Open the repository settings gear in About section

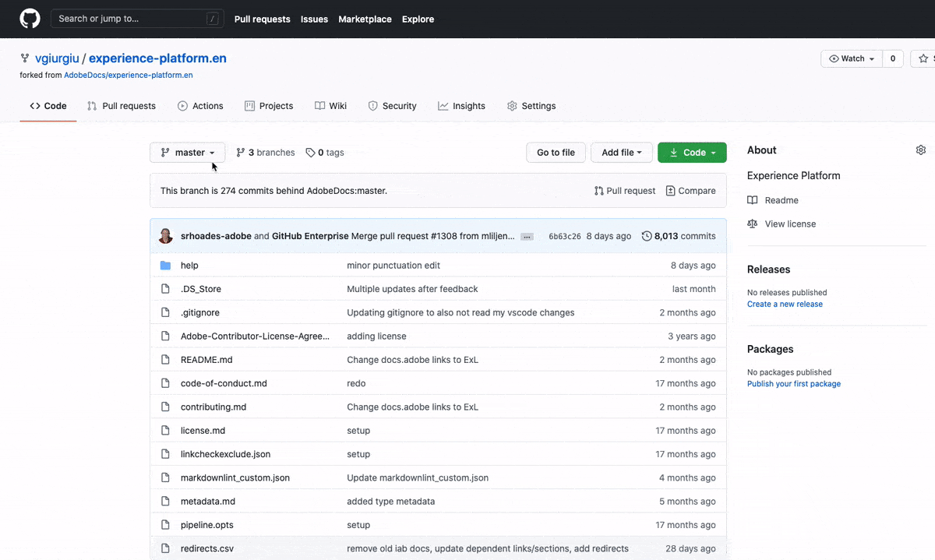pyautogui.click(x=921, y=150)
